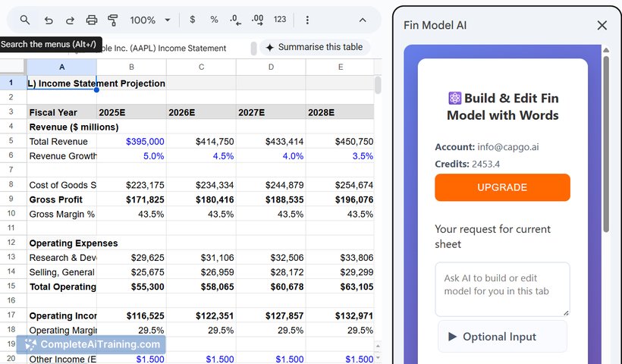
Task: Activate the paint format tool
Action: coord(113,20)
